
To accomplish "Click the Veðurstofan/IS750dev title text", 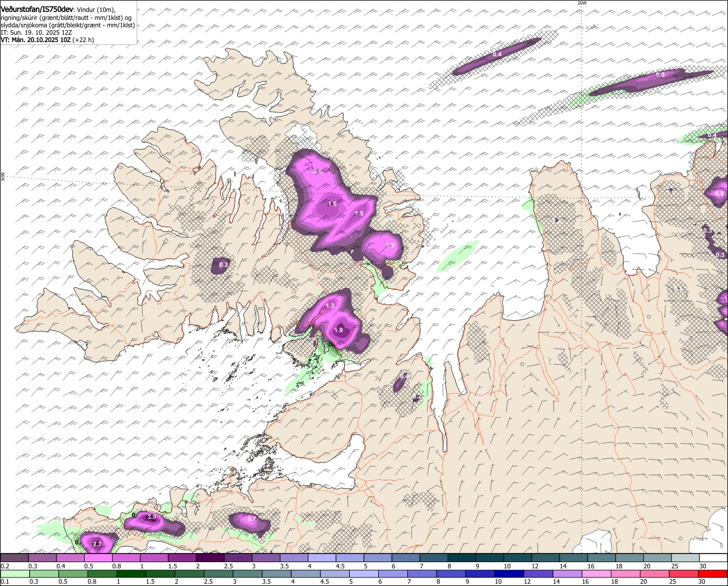I will click(37, 9).
